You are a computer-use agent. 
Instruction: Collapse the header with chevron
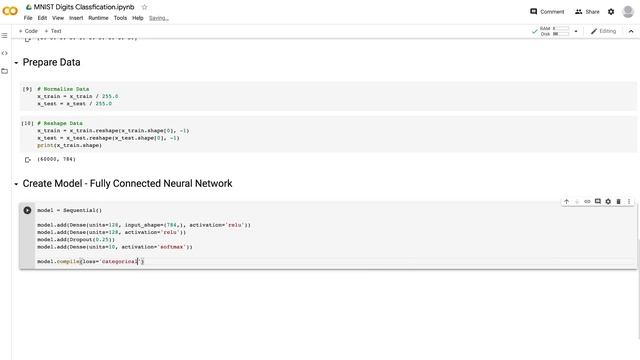(x=631, y=31)
